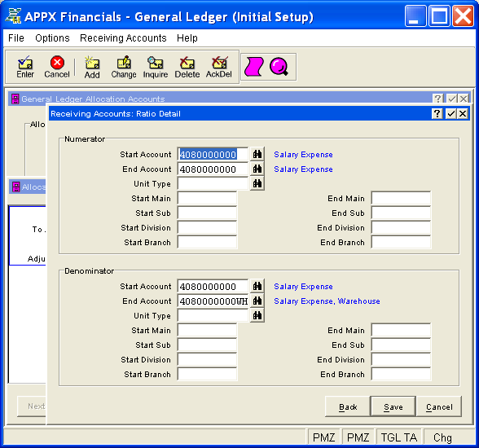The image size is (479, 448).
Task: Click Numerator End Division field
Action: tap(401, 227)
